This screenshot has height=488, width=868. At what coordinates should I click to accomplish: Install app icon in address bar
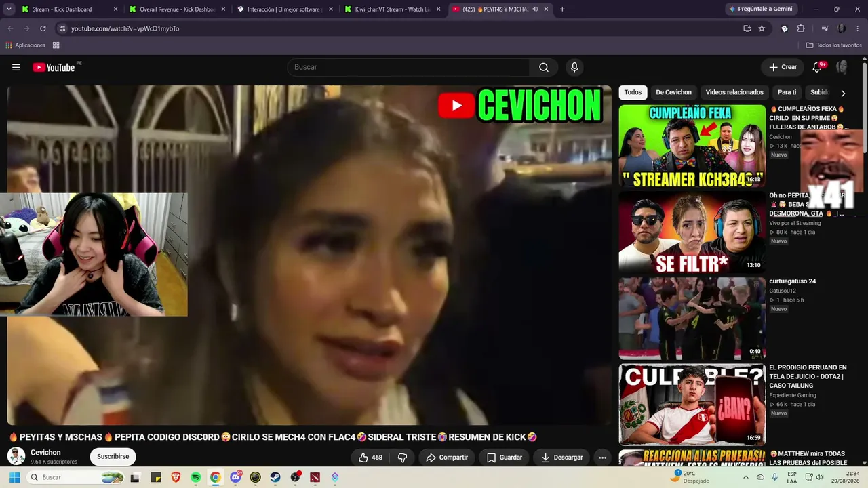click(x=747, y=28)
